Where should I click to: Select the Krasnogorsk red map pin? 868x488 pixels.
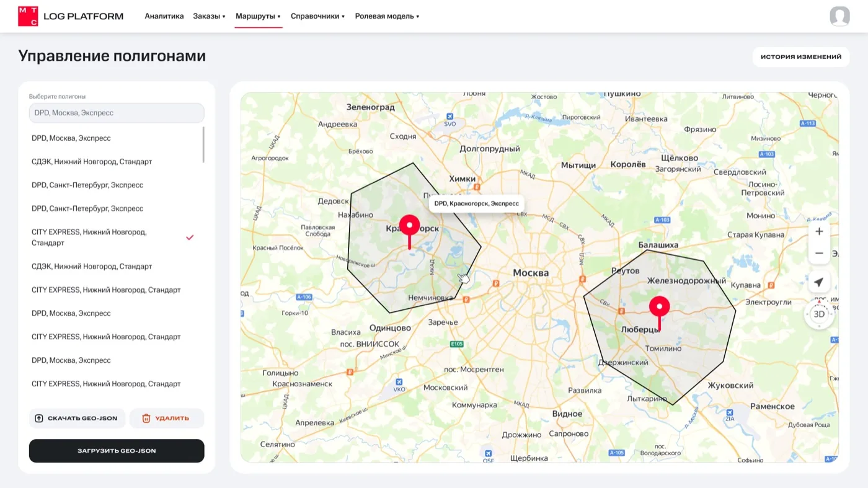point(409,232)
